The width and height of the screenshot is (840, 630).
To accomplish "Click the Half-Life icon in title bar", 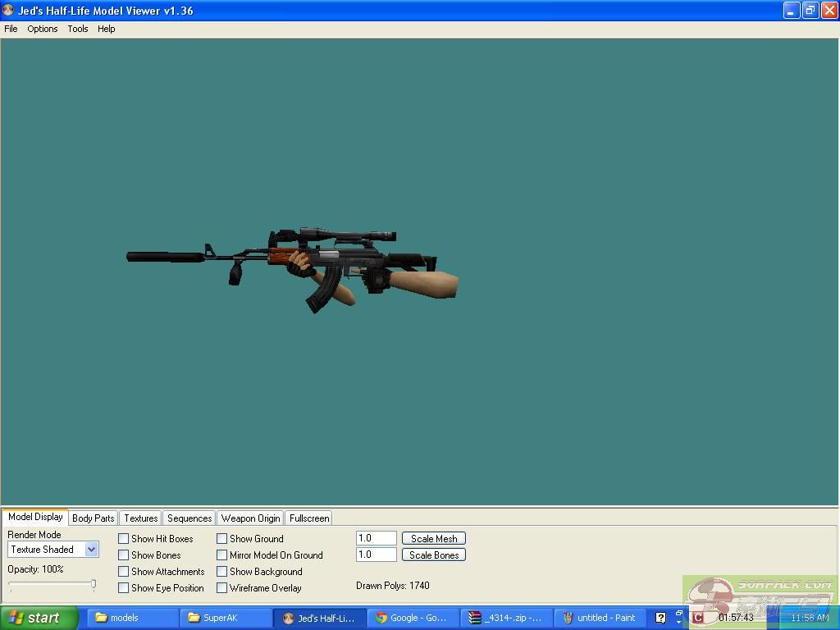I will [x=8, y=10].
